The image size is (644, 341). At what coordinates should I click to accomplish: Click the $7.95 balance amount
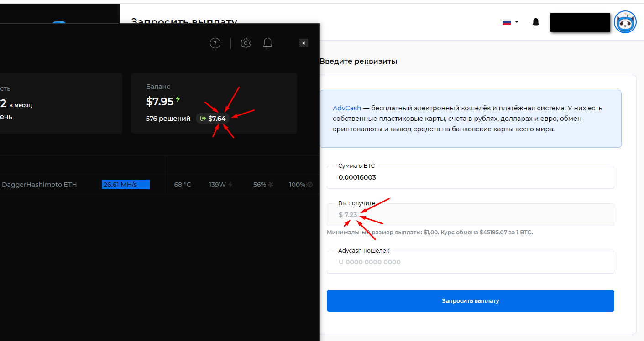(160, 101)
